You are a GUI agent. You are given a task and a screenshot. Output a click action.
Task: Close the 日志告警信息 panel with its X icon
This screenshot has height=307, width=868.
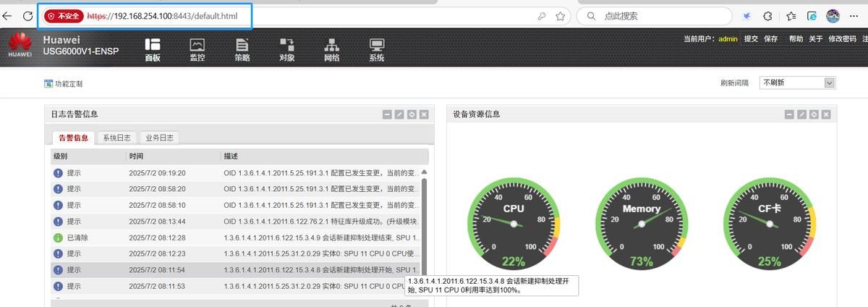pos(424,114)
